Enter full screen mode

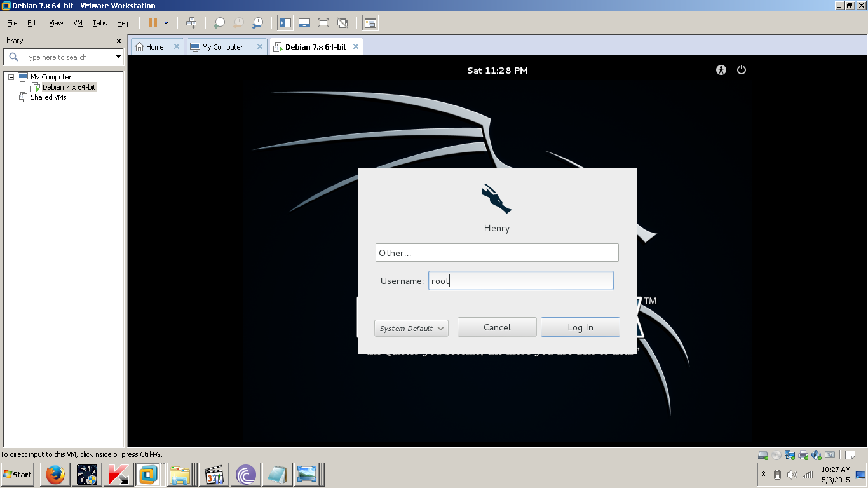coord(323,23)
